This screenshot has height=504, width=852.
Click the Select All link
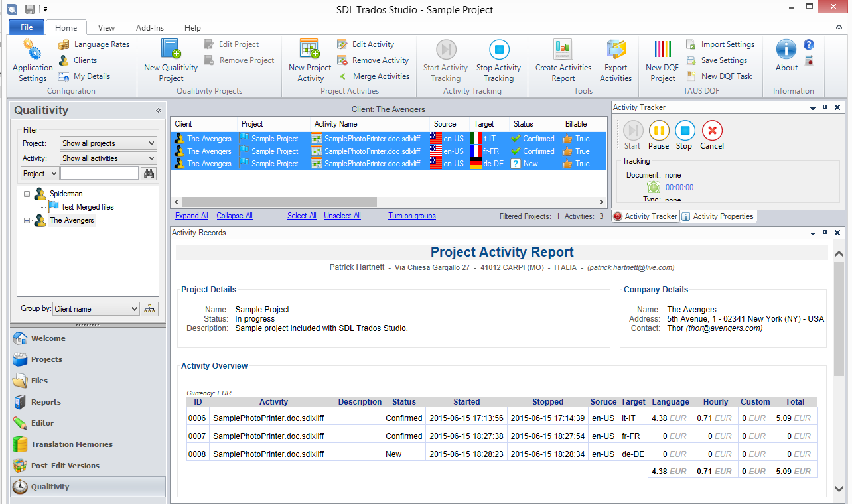click(x=302, y=216)
